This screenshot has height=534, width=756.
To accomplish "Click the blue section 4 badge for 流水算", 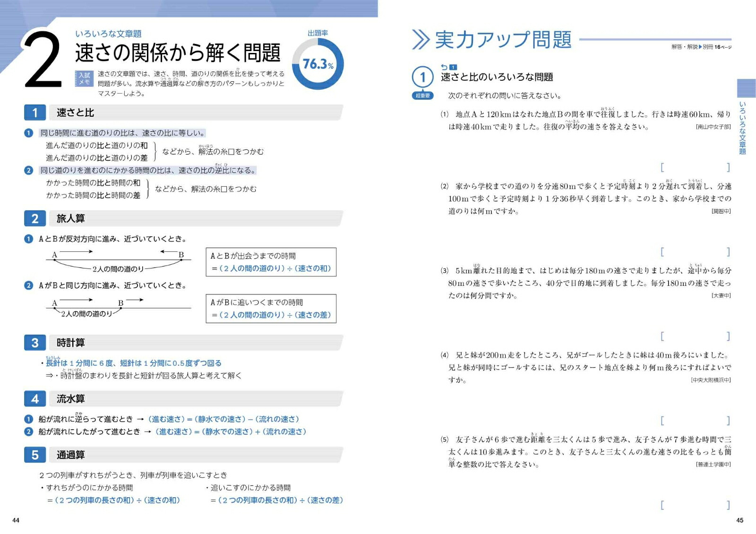I will tap(35, 399).
